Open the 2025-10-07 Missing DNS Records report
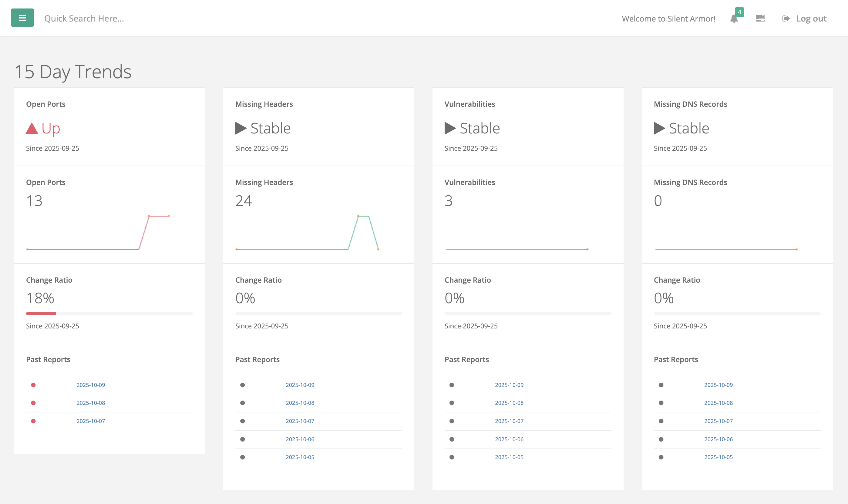The width and height of the screenshot is (848, 504). coord(718,421)
